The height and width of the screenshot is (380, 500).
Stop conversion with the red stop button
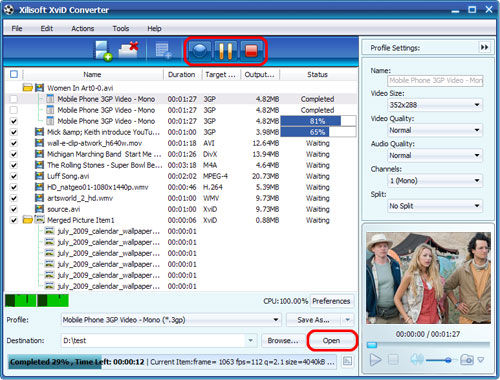coord(251,51)
